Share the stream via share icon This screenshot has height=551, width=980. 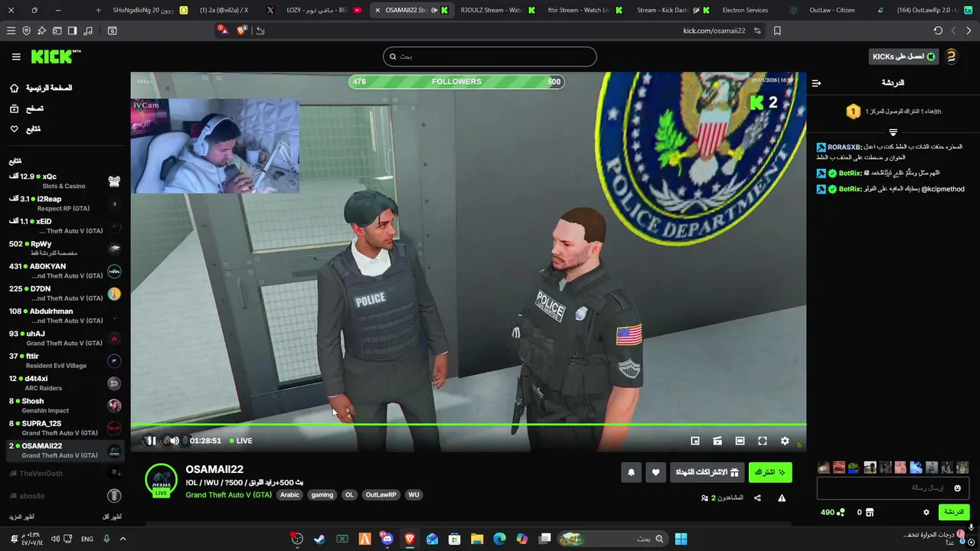tap(757, 498)
